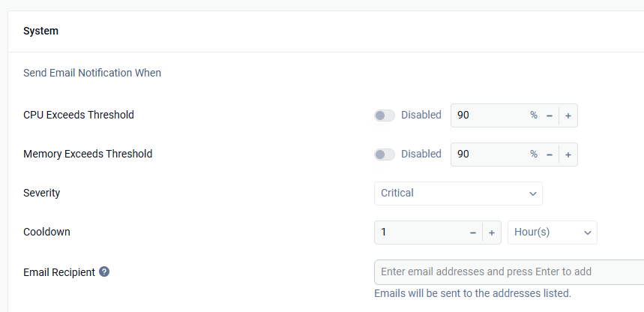Enable the CPU Exceeds Threshold toggle

(x=385, y=115)
